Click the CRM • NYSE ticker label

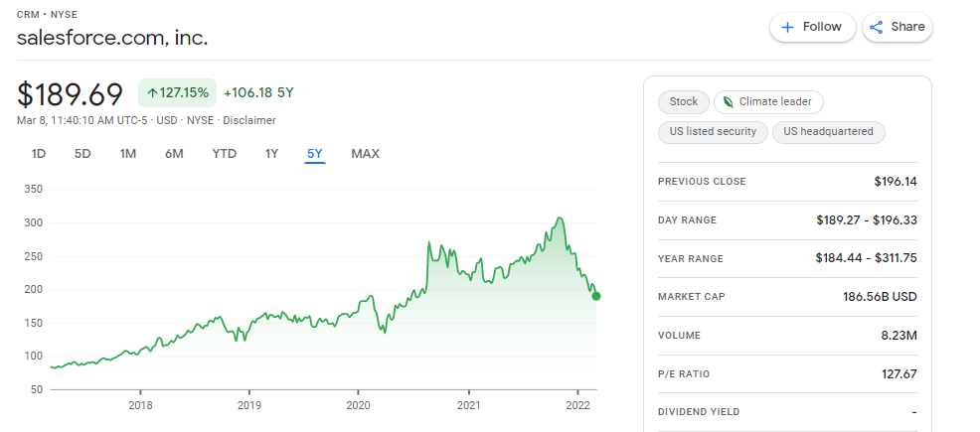pos(47,14)
